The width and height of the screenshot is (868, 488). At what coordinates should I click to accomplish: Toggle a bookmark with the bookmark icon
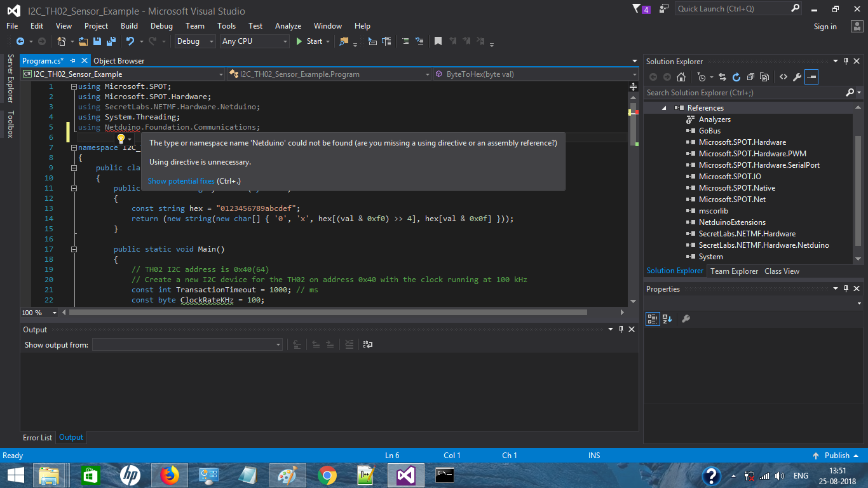(438, 41)
